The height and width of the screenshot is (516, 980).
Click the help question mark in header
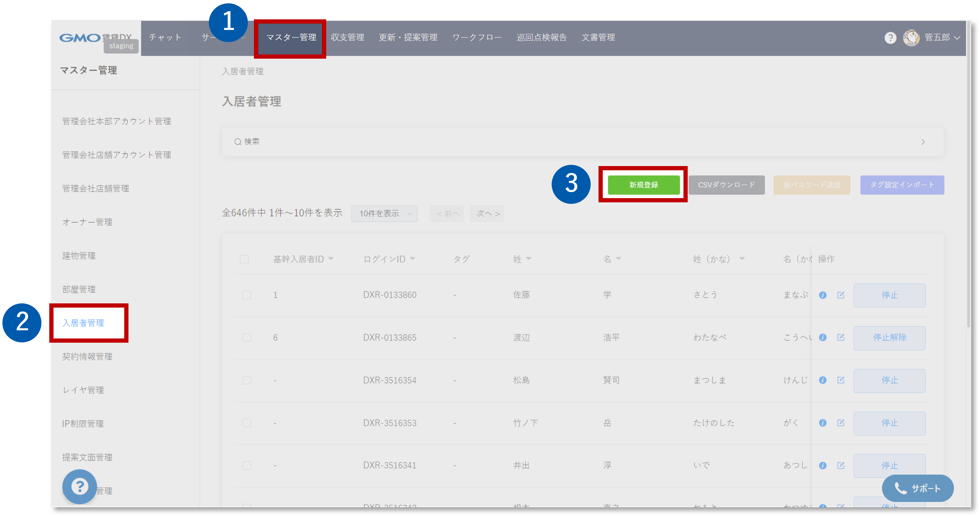coord(890,38)
